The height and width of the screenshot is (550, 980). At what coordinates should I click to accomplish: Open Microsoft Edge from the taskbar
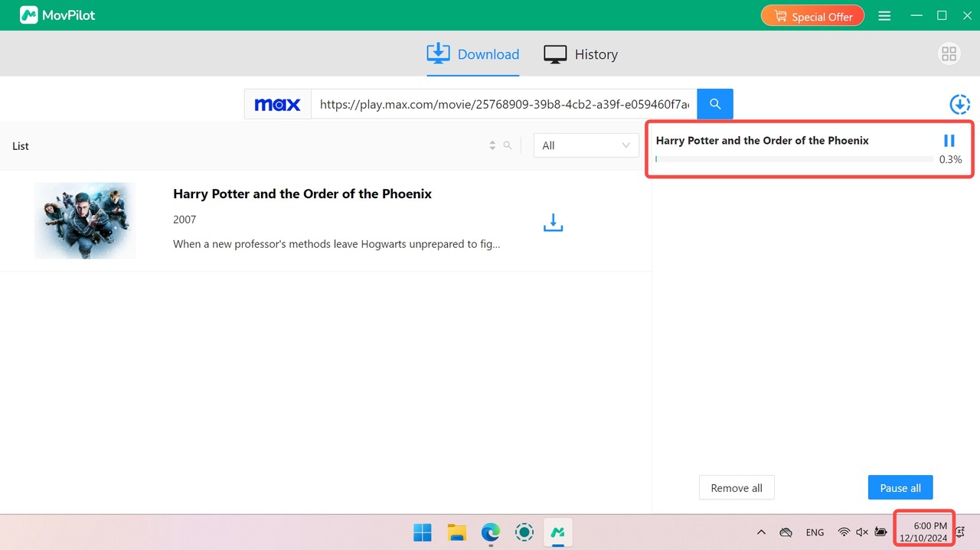(x=491, y=532)
